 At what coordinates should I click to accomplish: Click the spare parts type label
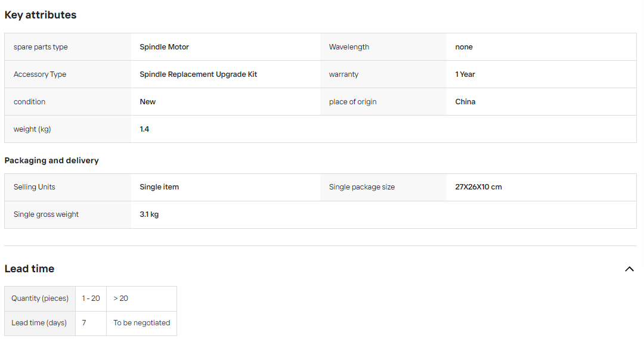tap(41, 47)
